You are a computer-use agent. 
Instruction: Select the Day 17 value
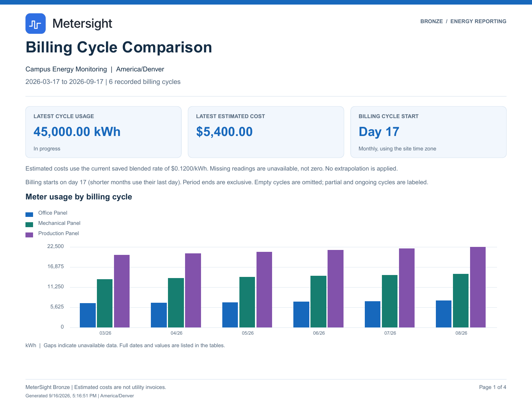pos(379,132)
